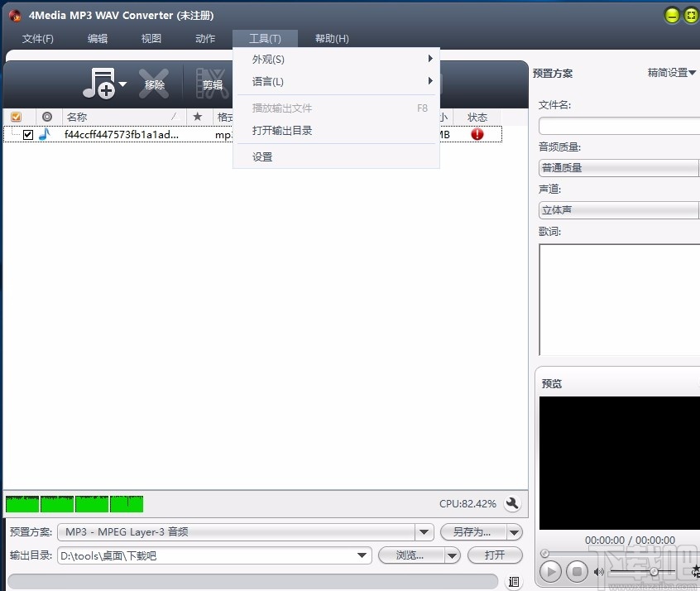Uncheck the f44ccff447573fb1a1ad file checkbox

click(x=27, y=134)
